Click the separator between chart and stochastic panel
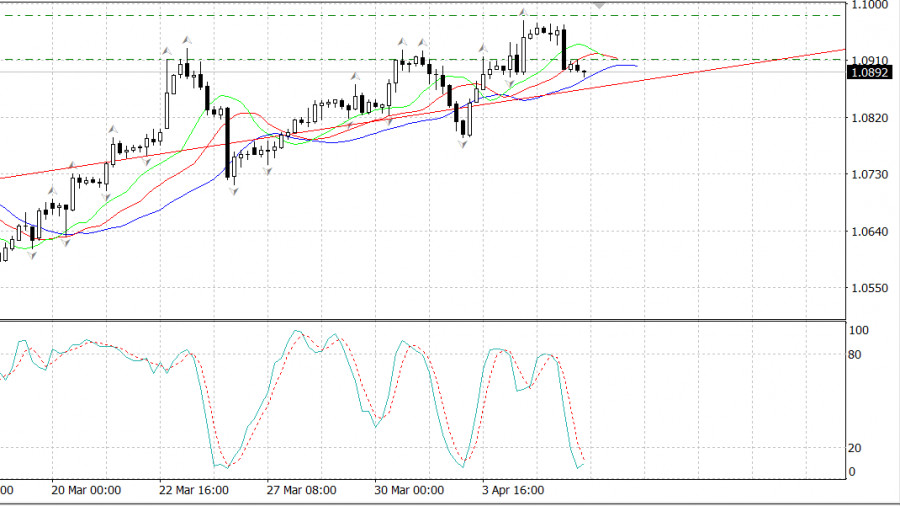This screenshot has height=506, width=900. pyautogui.click(x=420, y=320)
